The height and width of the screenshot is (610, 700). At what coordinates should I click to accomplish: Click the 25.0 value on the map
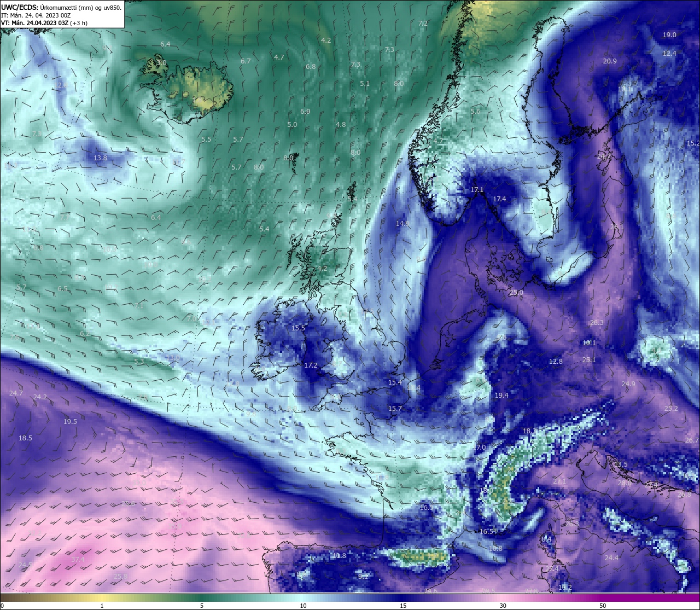pyautogui.click(x=516, y=293)
